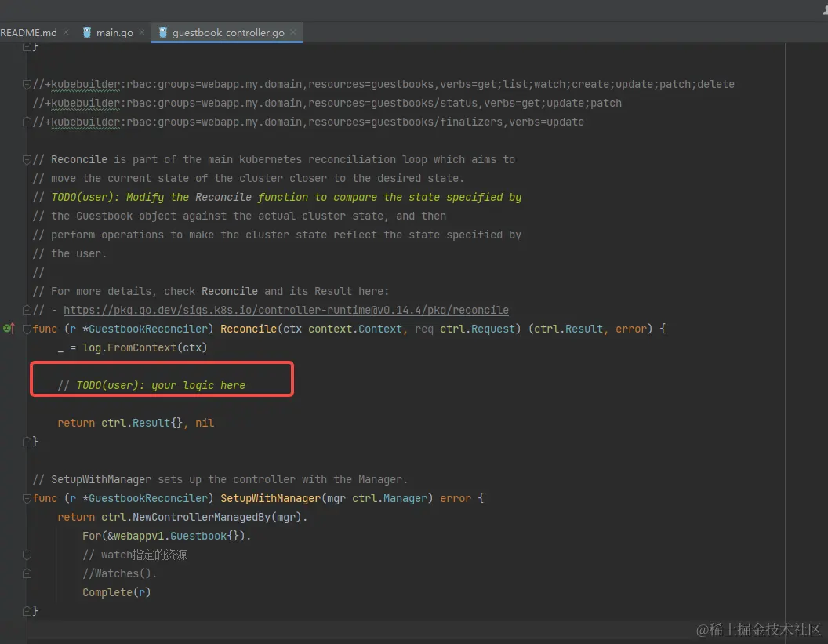828x644 pixels.
Task: Click 'context.Context' parameter type
Action: [x=355, y=329]
